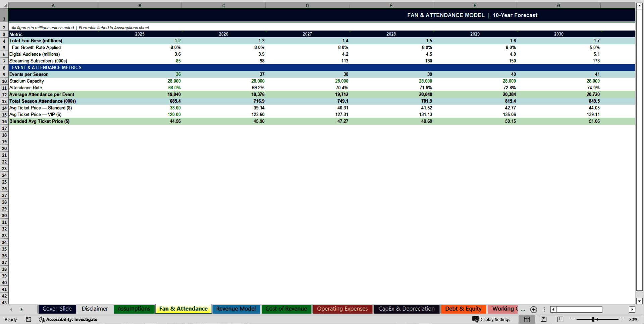Select the Cover_Slide sheet
Viewport: 644px width, 324px height.
pyautogui.click(x=57, y=309)
